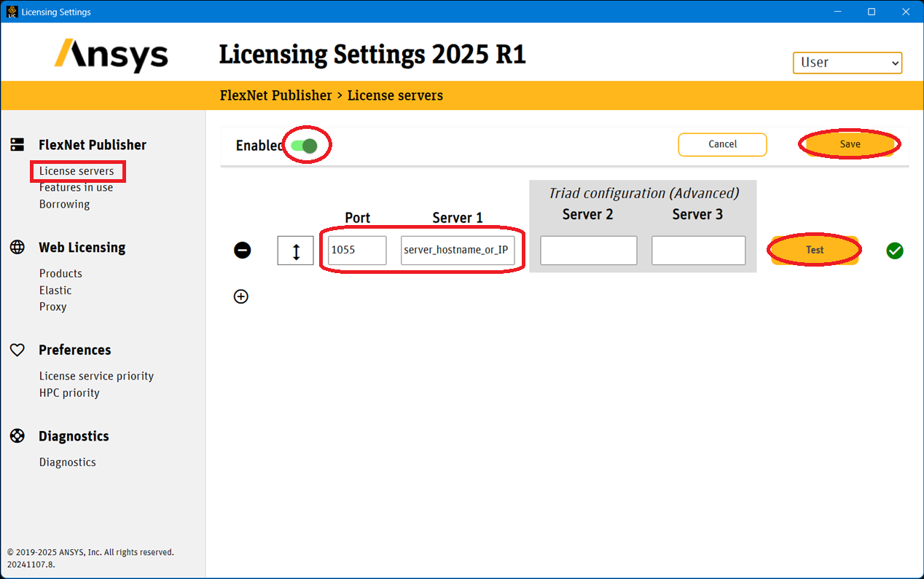
Task: Click the reorder up-down arrow button
Action: [x=296, y=251]
